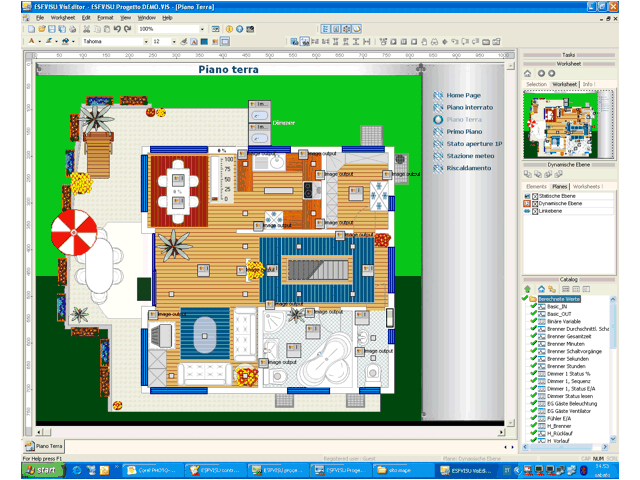This screenshot has width=640, height=480.
Task: Open the background fill bucket dropdown arrow
Action: [73, 42]
